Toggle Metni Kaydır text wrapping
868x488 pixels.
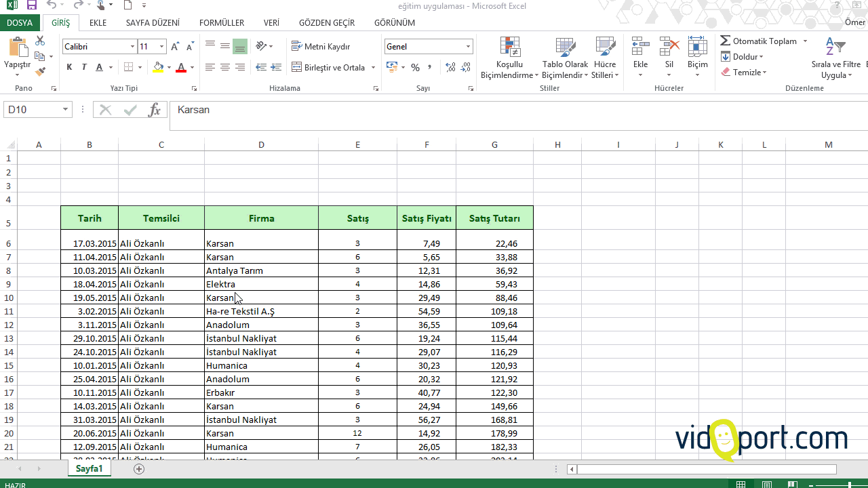coord(321,47)
